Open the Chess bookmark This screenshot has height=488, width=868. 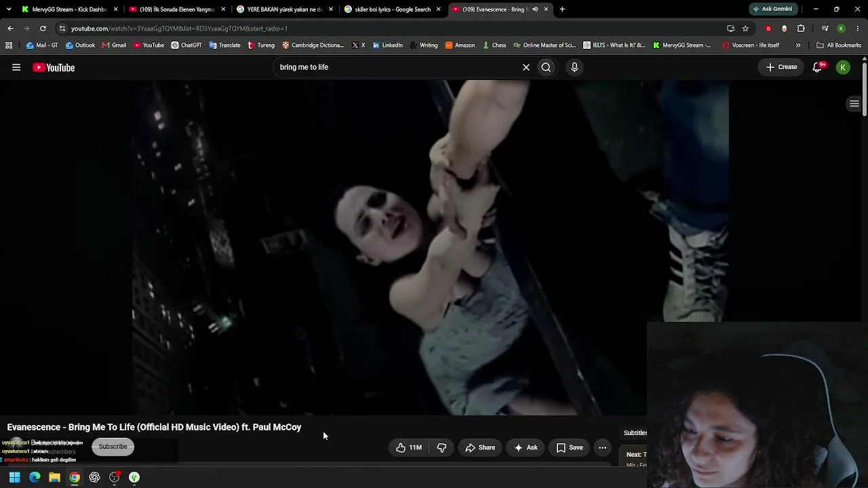[494, 45]
